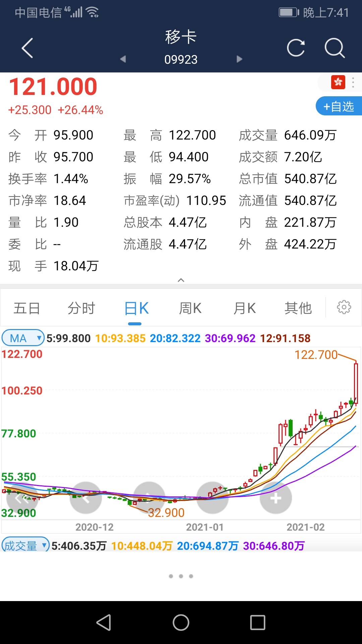Tap the 最高 value 122.700
The width and height of the screenshot is (362, 644).
[192, 135]
